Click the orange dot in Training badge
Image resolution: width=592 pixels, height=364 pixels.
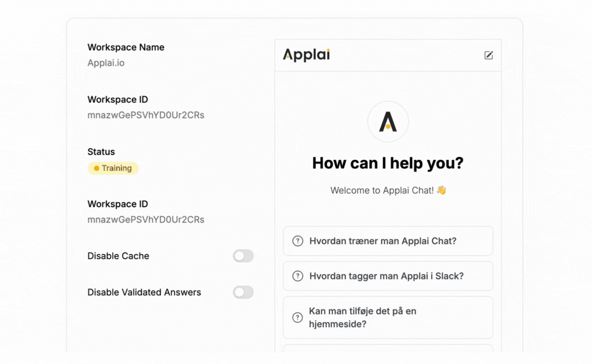tap(97, 168)
